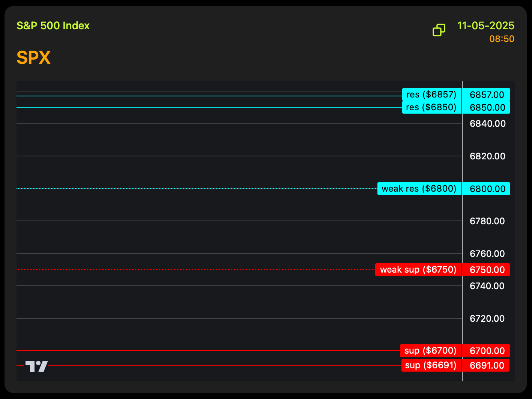Click the red 6750.00 price tag
Image resolution: width=532 pixels, height=399 pixels.
coord(487,270)
